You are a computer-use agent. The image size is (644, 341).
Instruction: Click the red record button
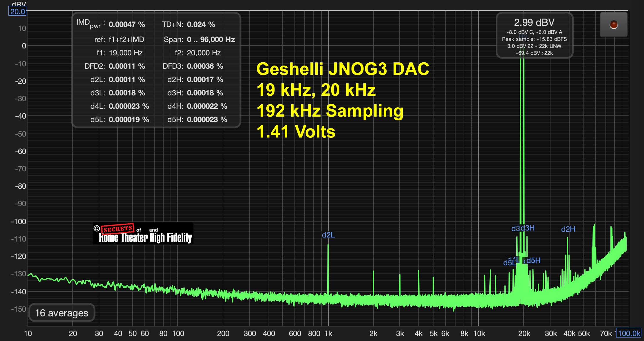[614, 25]
